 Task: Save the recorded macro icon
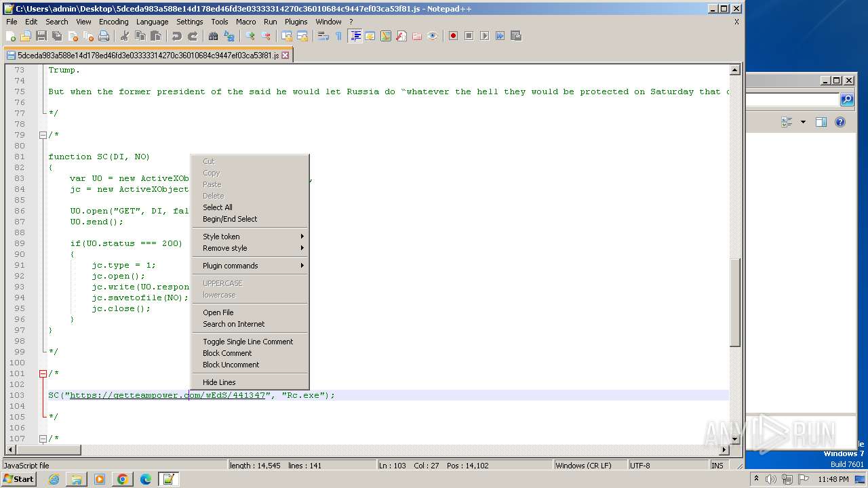pos(515,36)
